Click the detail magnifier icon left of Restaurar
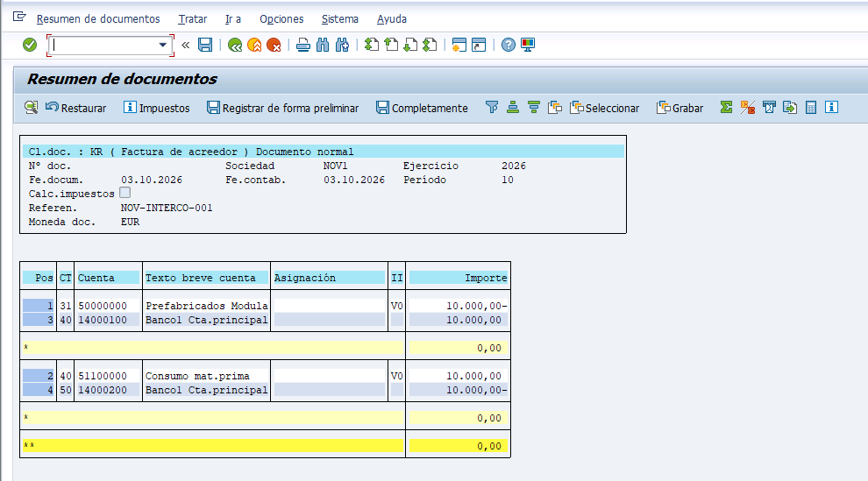Screen dimensions: 868x481 [x=32, y=107]
